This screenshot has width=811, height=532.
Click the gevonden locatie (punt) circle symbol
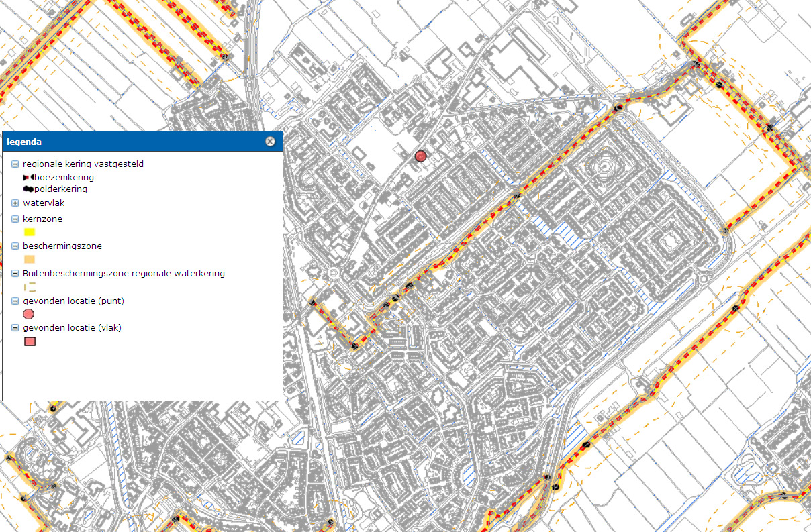[30, 314]
